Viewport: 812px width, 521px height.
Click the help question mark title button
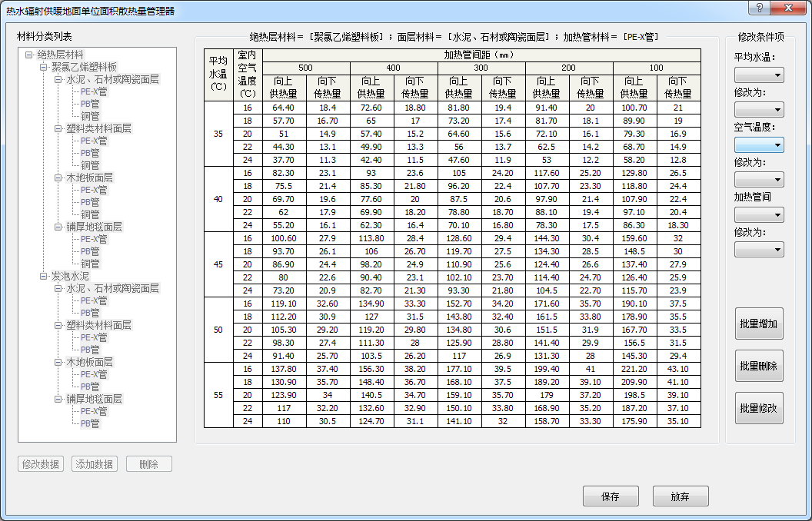coord(760,8)
